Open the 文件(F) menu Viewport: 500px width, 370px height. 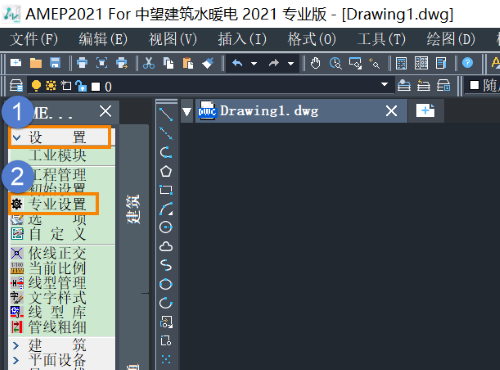(x=34, y=39)
